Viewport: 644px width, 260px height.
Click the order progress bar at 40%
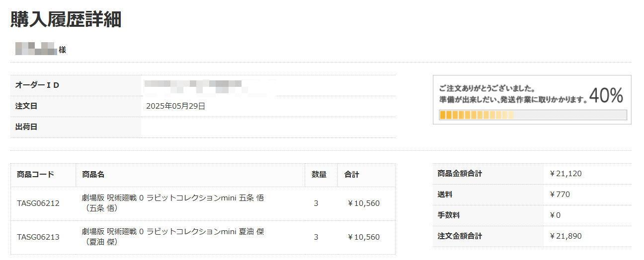(x=533, y=115)
